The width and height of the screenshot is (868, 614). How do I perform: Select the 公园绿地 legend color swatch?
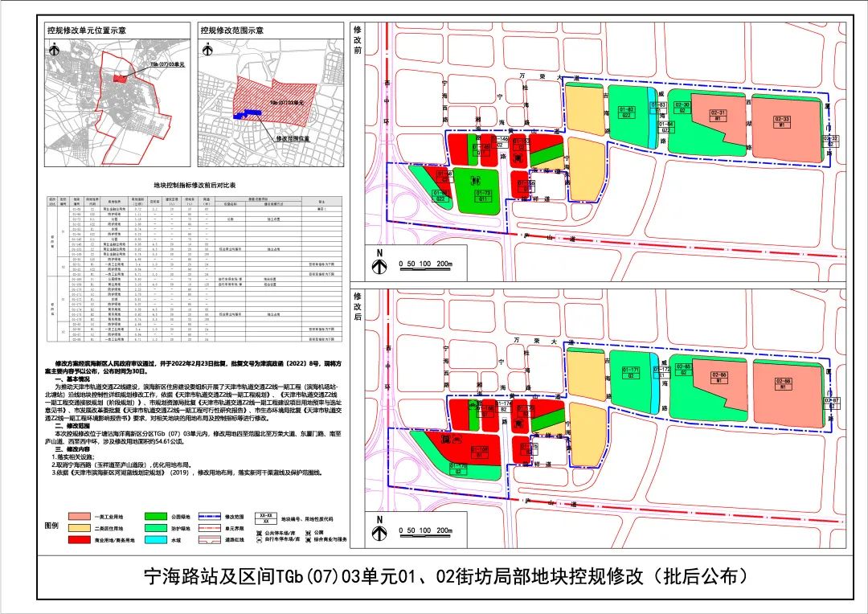[x=156, y=517]
